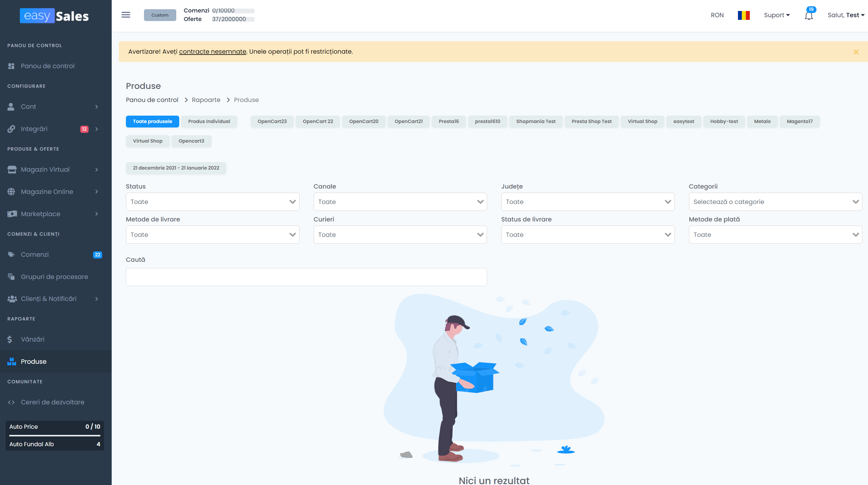Select the Produs Individual tab
868x485 pixels.
click(x=209, y=122)
